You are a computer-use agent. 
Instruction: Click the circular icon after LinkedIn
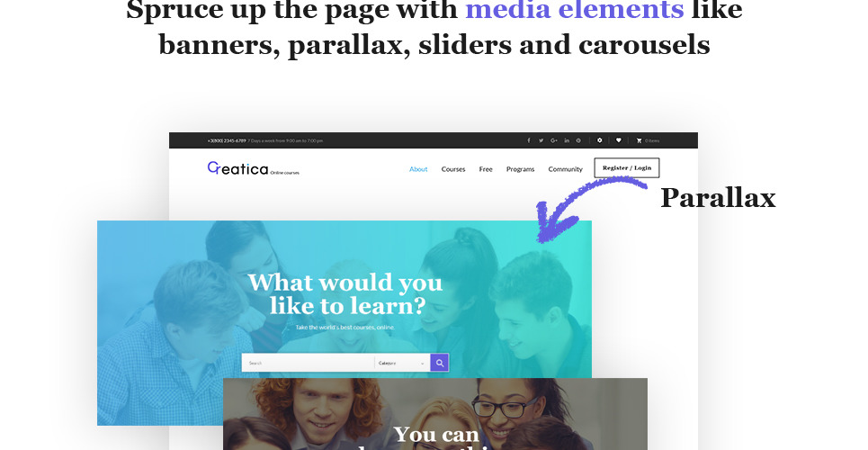578,140
